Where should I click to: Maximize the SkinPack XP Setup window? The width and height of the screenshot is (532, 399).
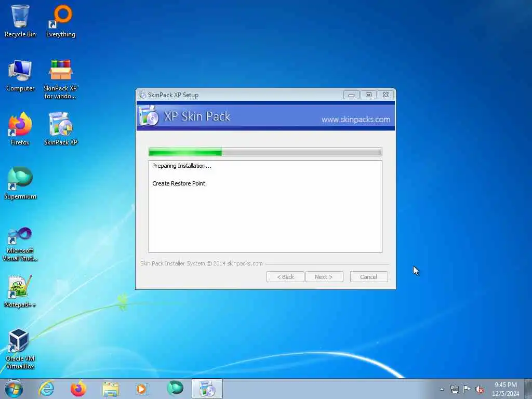pos(368,95)
